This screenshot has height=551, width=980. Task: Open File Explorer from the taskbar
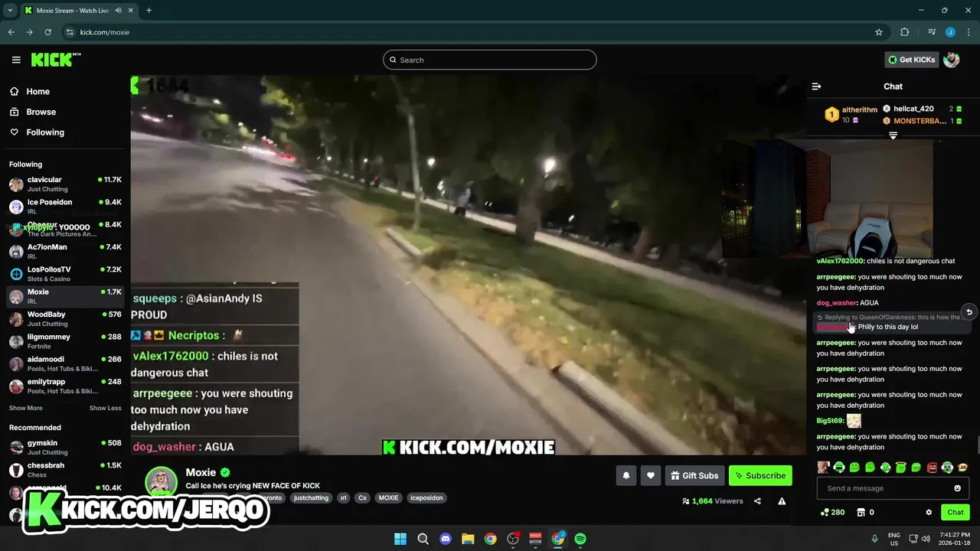(468, 539)
